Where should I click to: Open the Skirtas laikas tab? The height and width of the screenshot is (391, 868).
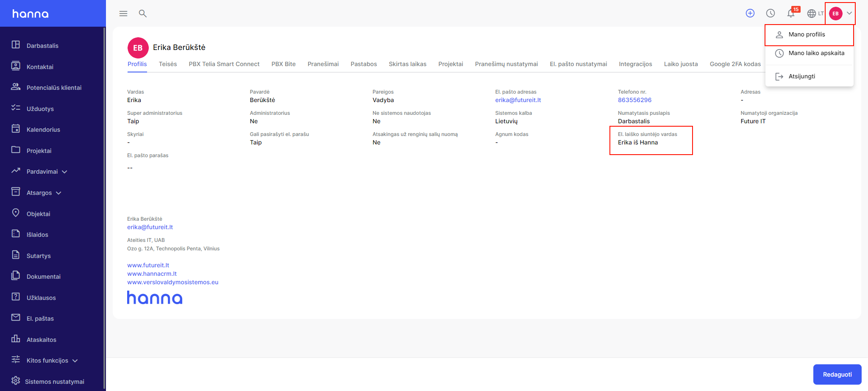click(x=408, y=64)
